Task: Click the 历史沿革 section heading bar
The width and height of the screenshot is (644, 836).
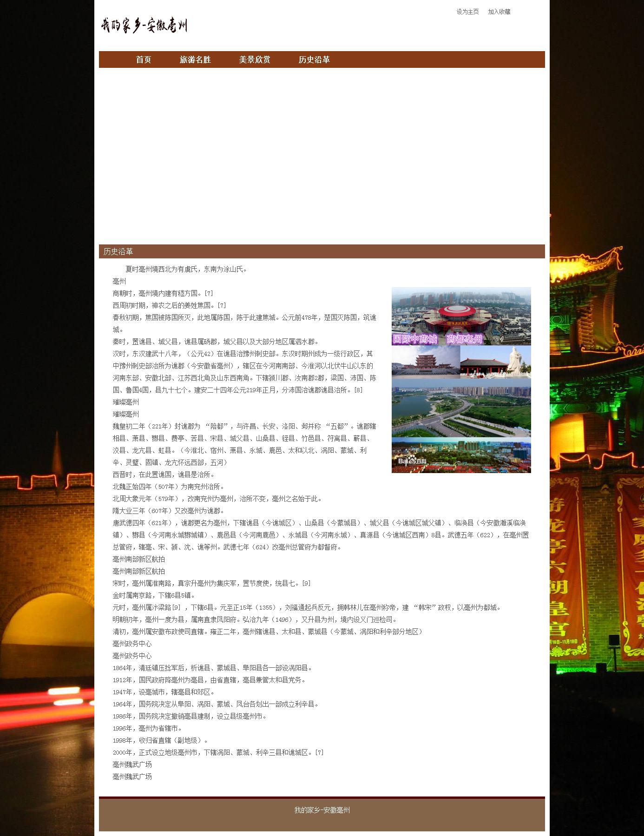Action: (322, 251)
